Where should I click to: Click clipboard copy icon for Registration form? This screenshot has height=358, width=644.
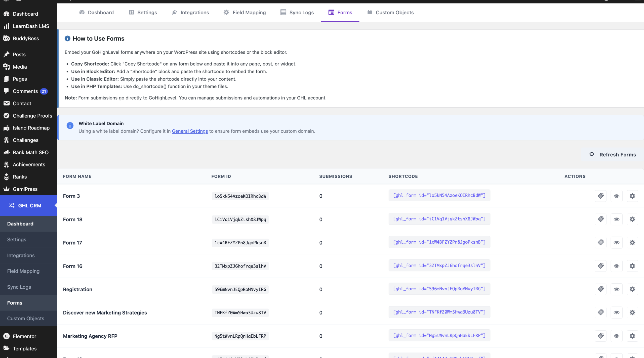pos(601,289)
